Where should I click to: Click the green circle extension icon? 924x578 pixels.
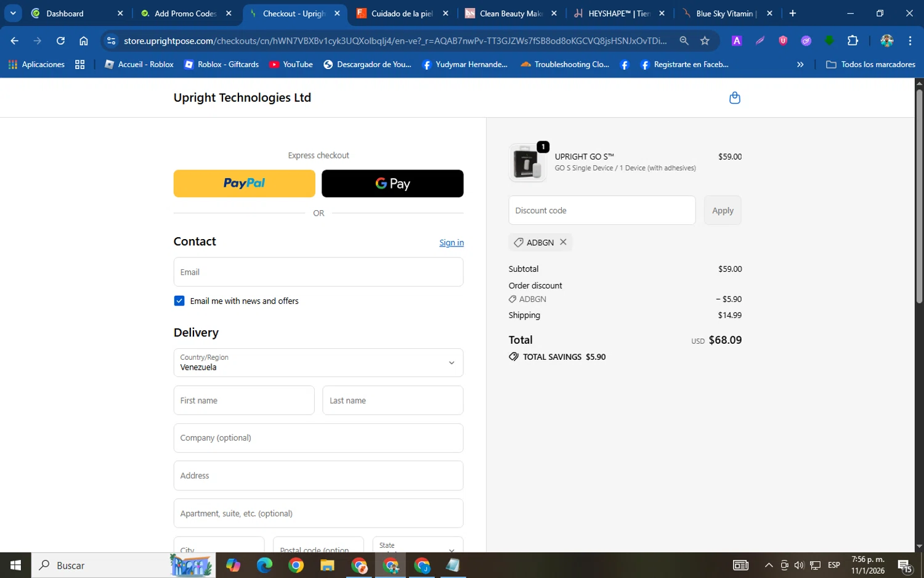(829, 41)
